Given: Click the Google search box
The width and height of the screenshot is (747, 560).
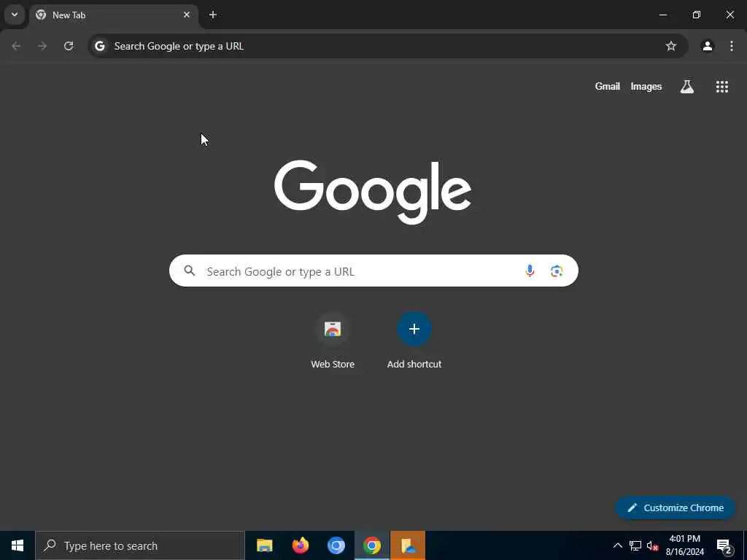Looking at the screenshot, I should pyautogui.click(x=373, y=271).
